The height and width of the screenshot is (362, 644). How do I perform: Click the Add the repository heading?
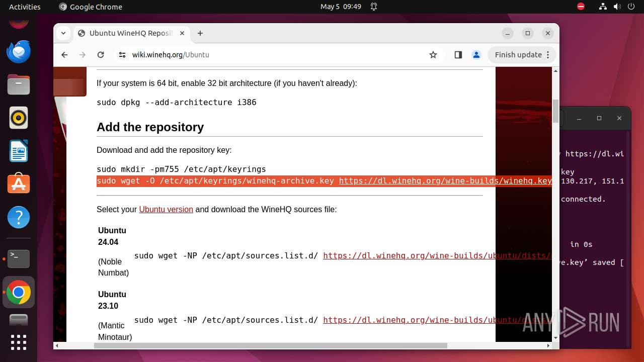[x=150, y=127]
